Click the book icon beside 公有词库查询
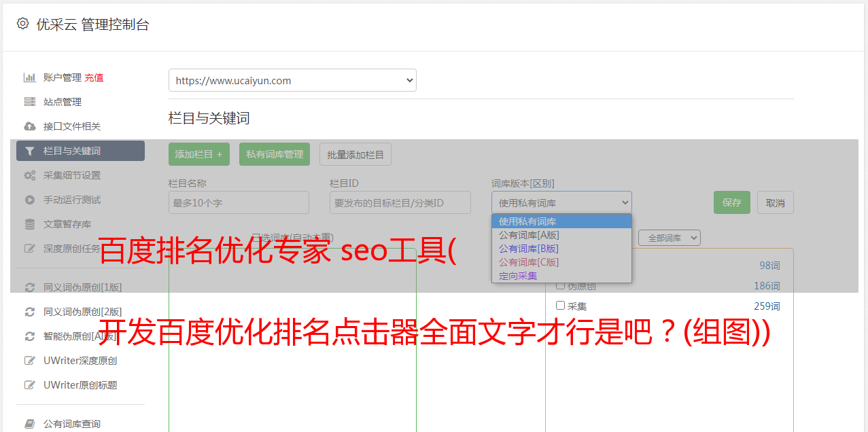Viewport: 868px width, 432px height. 29,424
